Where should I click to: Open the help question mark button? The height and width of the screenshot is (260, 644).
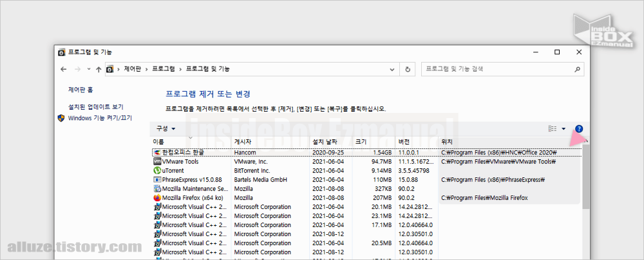pyautogui.click(x=579, y=129)
